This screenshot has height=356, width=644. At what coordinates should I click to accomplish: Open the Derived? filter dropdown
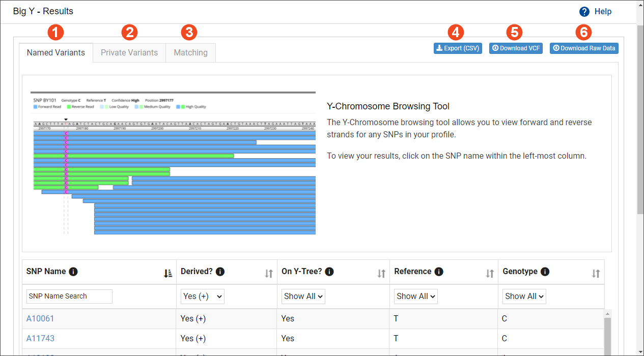203,296
